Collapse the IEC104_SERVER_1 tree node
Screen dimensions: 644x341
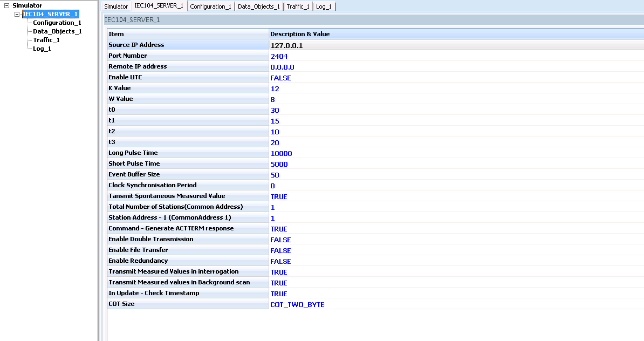[17, 15]
